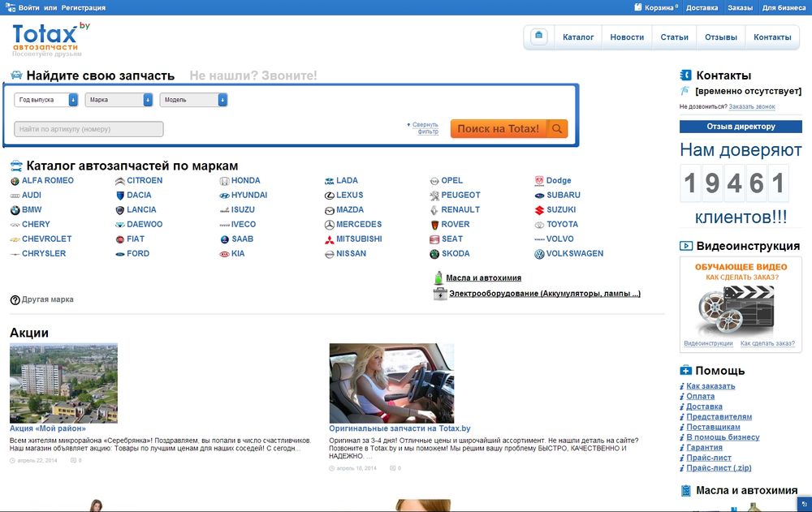
Task: Select the CHEVROLET brand link
Action: (46, 239)
